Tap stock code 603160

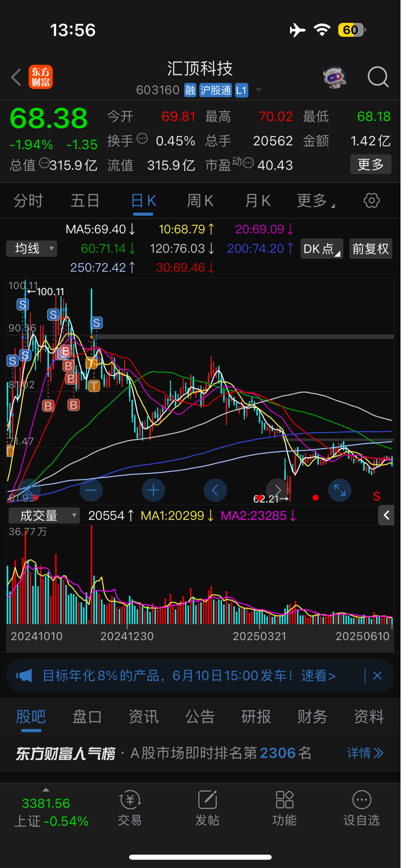click(158, 90)
